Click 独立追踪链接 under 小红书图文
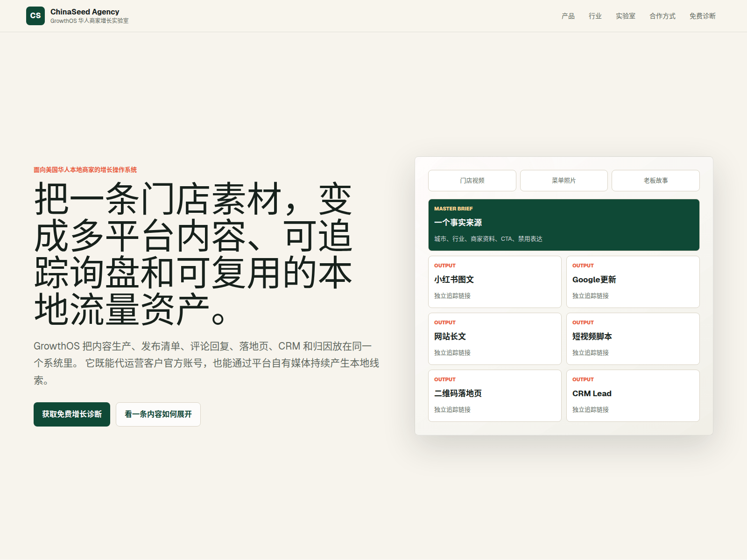This screenshot has width=747, height=560. (452, 296)
